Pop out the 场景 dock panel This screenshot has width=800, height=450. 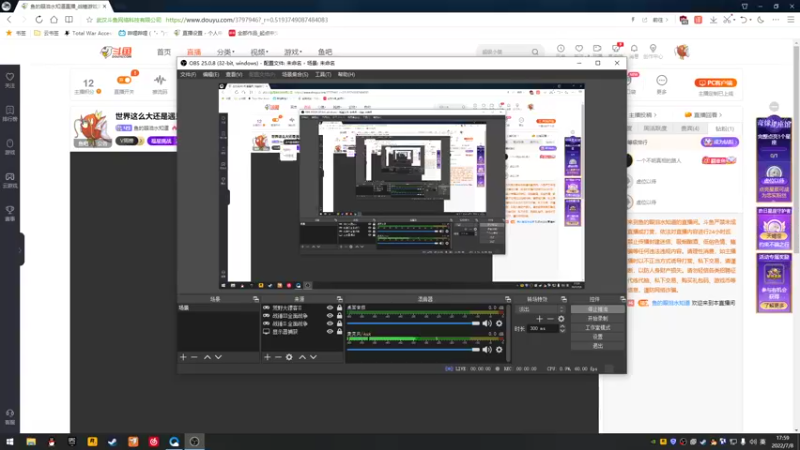[256, 299]
